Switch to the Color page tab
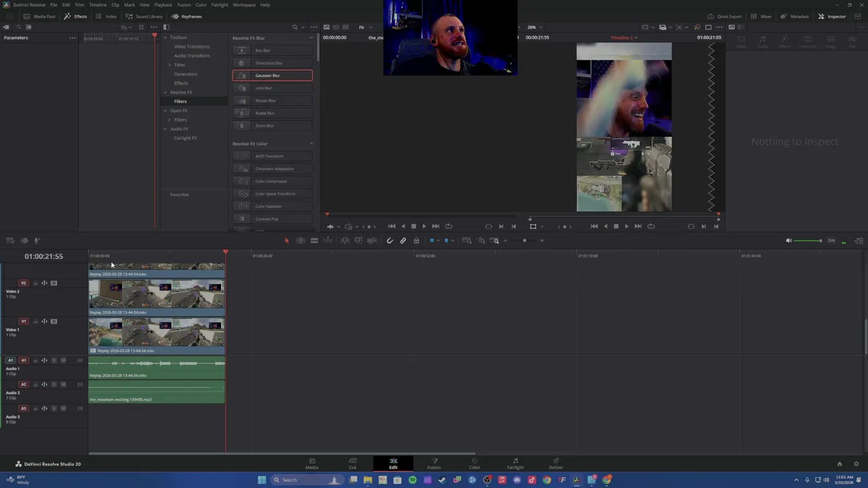The width and height of the screenshot is (868, 488). pyautogui.click(x=474, y=464)
